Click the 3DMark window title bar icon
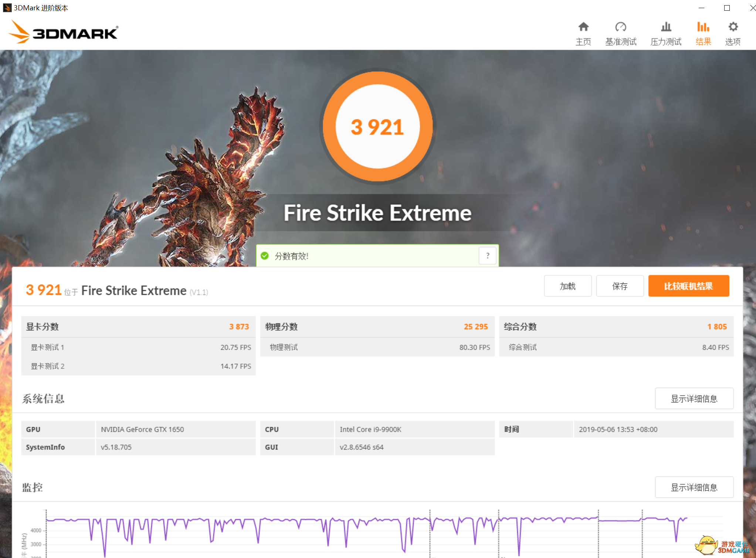Screen dimensions: 756x558 click(7, 8)
